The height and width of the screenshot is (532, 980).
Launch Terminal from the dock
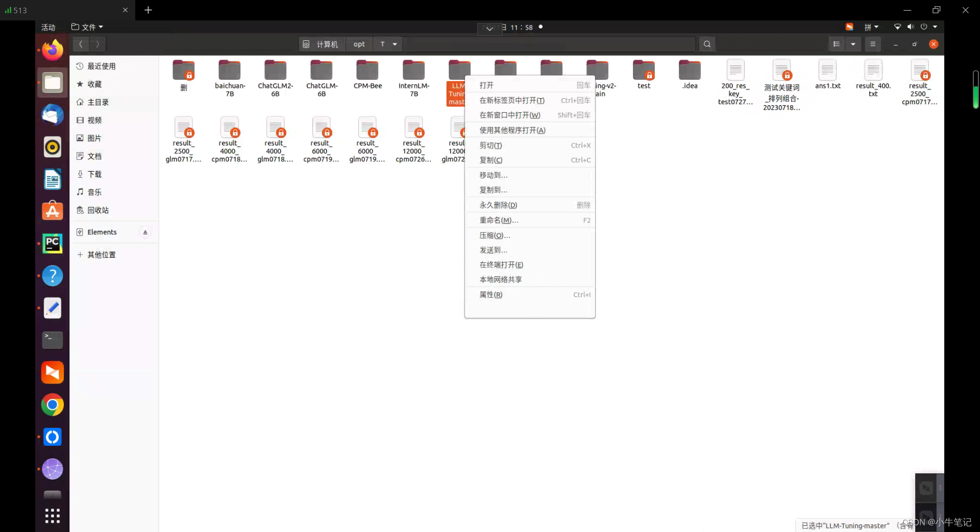tap(53, 340)
